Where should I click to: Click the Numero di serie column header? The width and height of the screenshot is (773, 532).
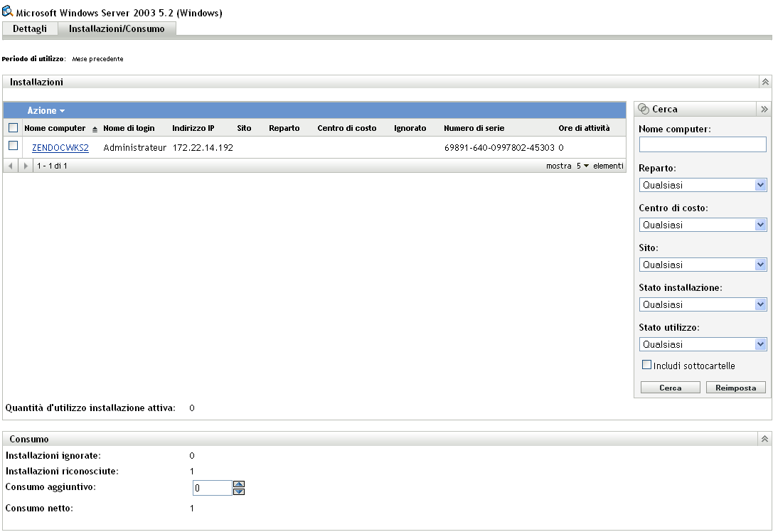pyautogui.click(x=474, y=128)
